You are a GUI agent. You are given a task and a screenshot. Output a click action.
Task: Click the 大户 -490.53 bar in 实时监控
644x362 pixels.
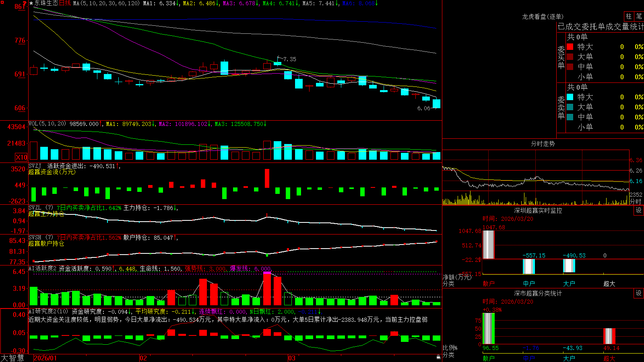(569, 265)
